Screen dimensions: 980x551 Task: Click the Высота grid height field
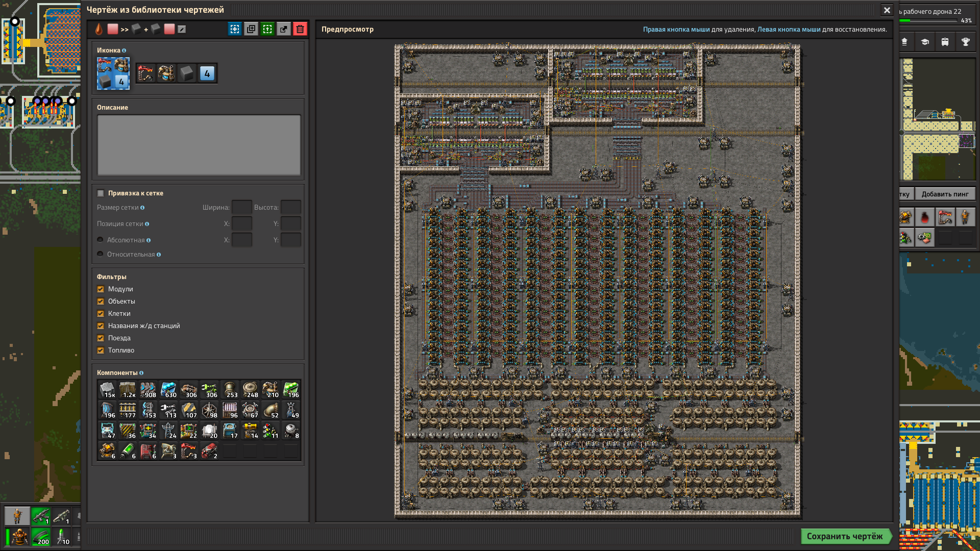(291, 208)
